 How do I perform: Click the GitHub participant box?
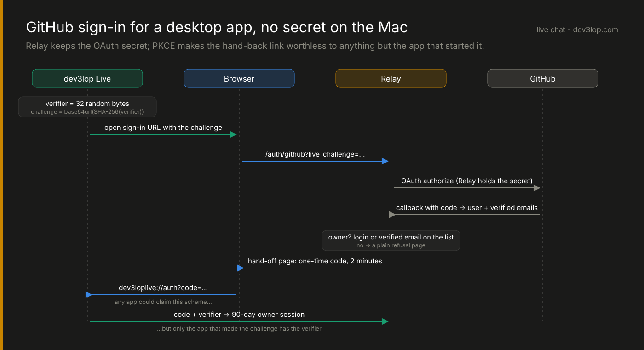pos(543,78)
